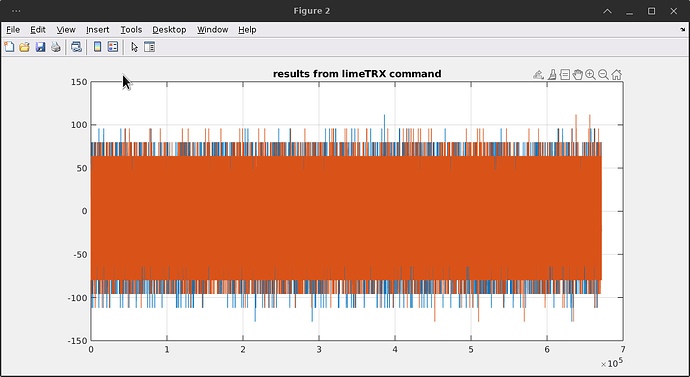Open the File menu

coord(13,29)
